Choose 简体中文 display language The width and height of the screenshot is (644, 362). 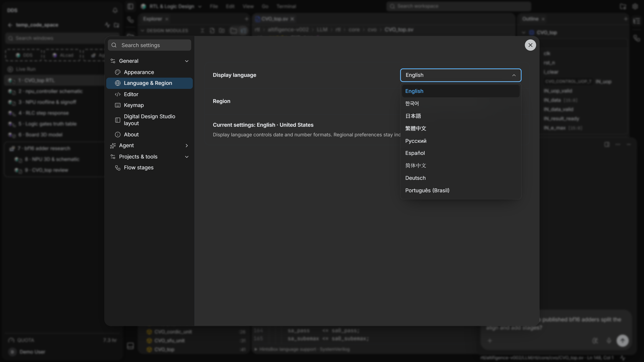point(460,166)
